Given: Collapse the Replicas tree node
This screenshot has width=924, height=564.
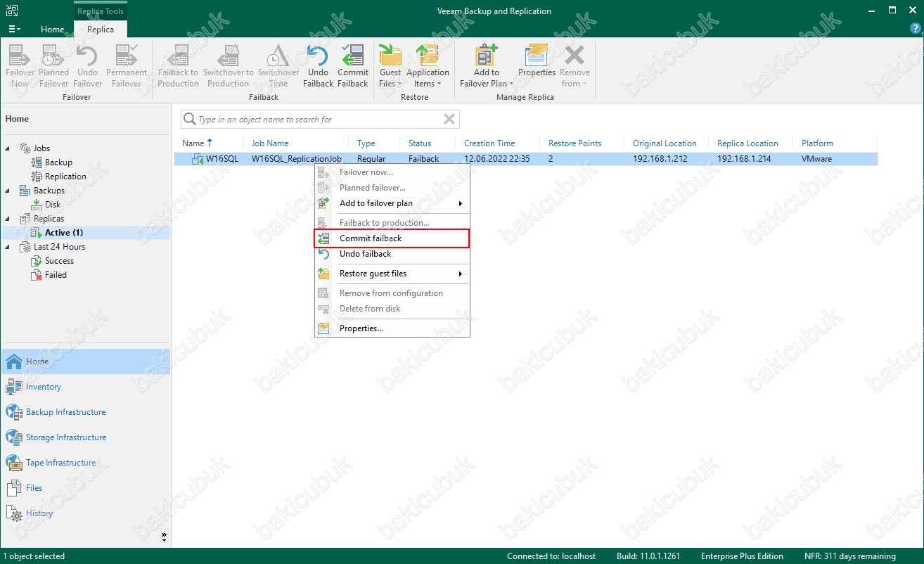Looking at the screenshot, I should (8, 219).
